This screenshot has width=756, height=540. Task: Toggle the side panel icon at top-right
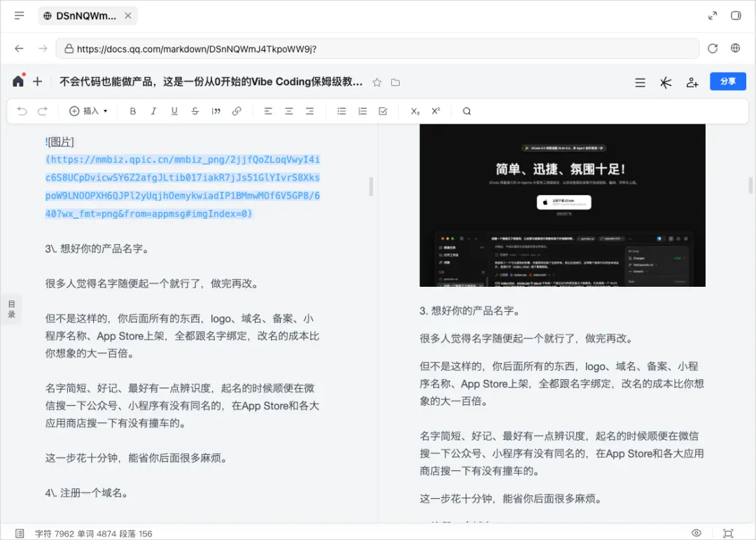[x=736, y=16]
